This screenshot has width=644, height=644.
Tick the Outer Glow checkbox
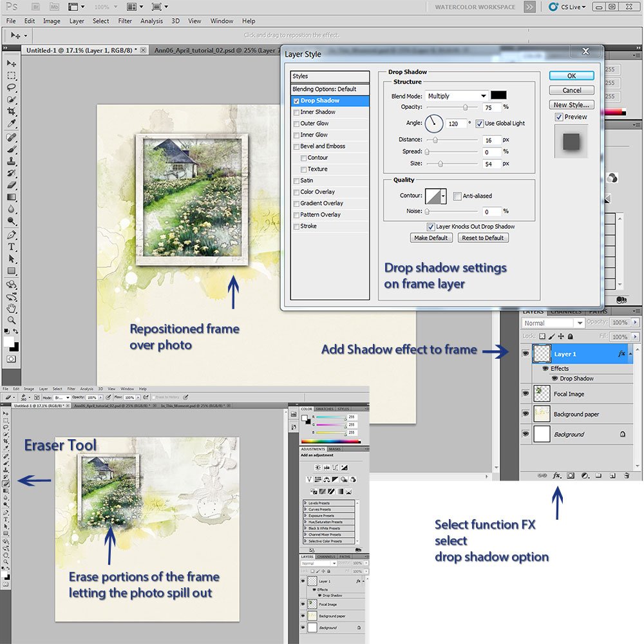click(x=296, y=124)
